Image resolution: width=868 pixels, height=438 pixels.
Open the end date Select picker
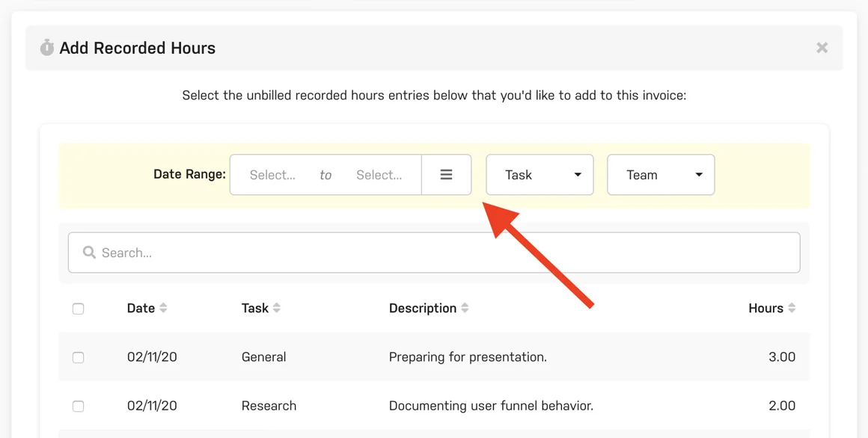[x=379, y=174]
